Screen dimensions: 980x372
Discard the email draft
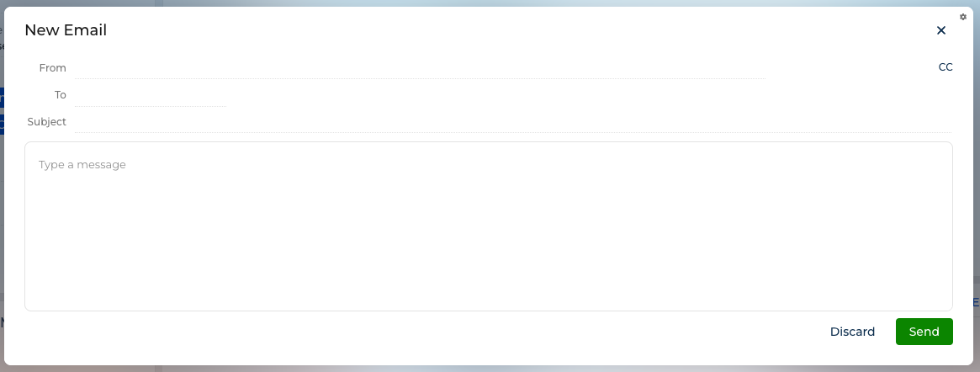tap(852, 332)
